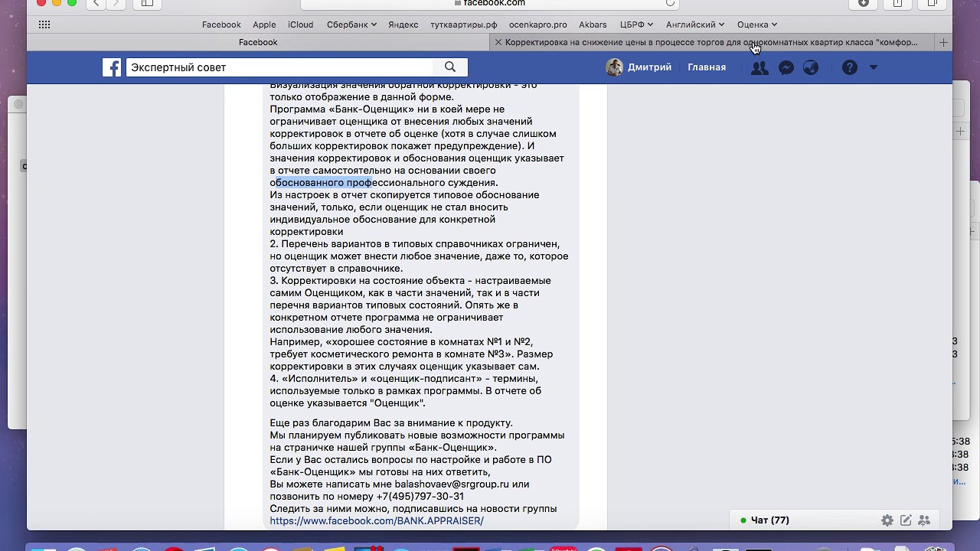Expand the Сбербанк bookmarks folder
This screenshot has width=980, height=551.
coord(351,24)
